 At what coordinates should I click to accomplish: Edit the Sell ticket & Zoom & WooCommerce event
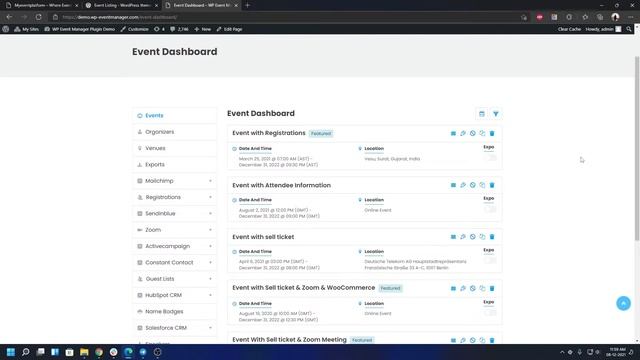[463, 289]
